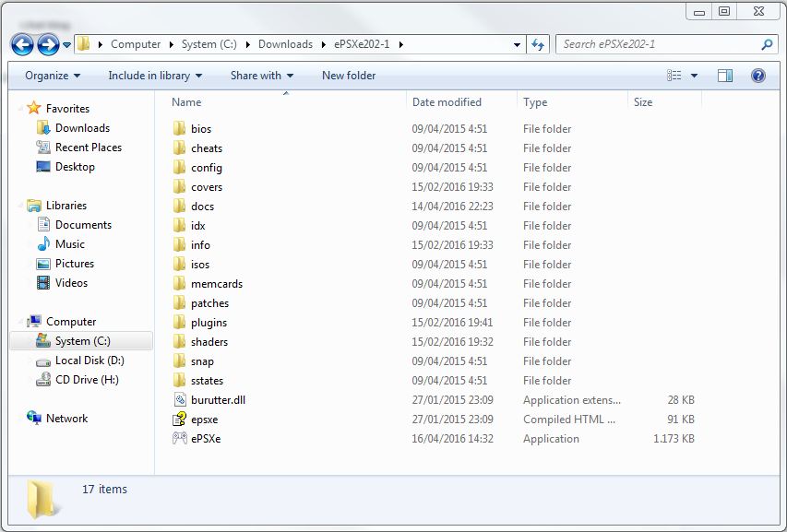Select the ePSXe application gamepad icon
Image resolution: width=787 pixels, height=532 pixels.
[180, 438]
